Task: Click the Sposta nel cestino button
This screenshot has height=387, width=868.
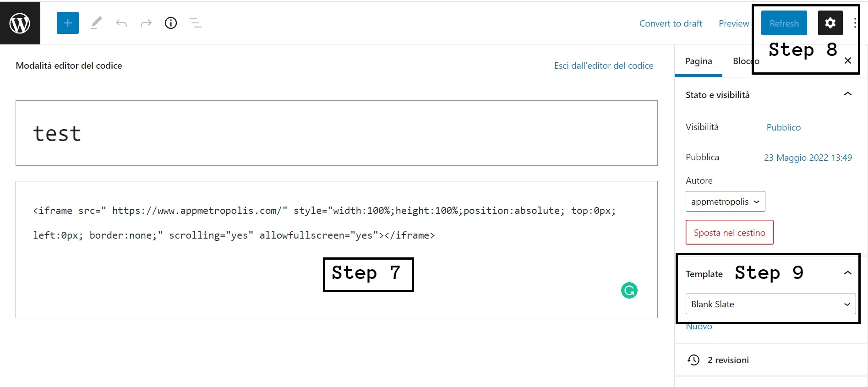Action: (x=730, y=232)
